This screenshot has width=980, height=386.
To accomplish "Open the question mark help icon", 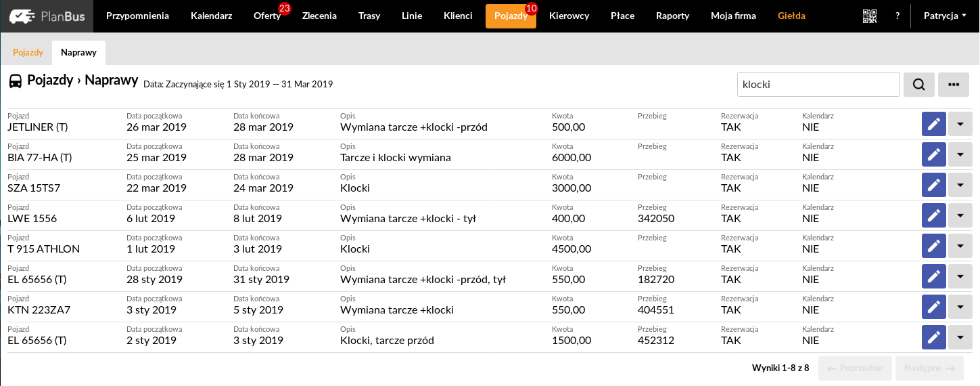I will click(x=897, y=16).
